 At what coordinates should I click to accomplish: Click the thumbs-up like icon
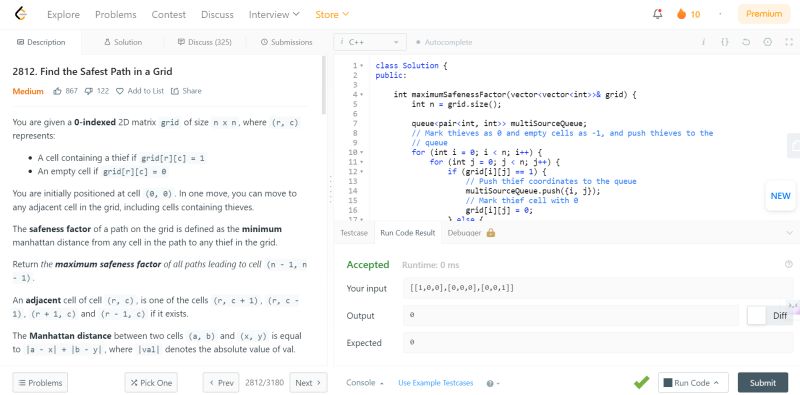click(57, 91)
